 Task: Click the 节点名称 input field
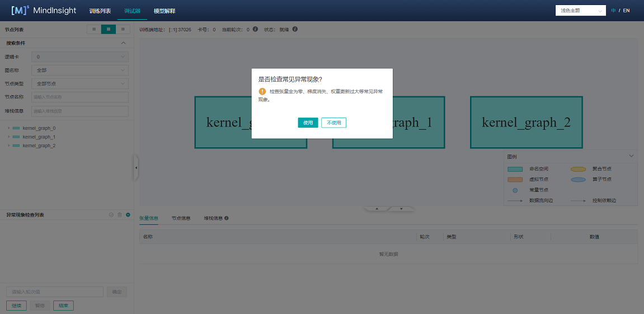pos(80,97)
